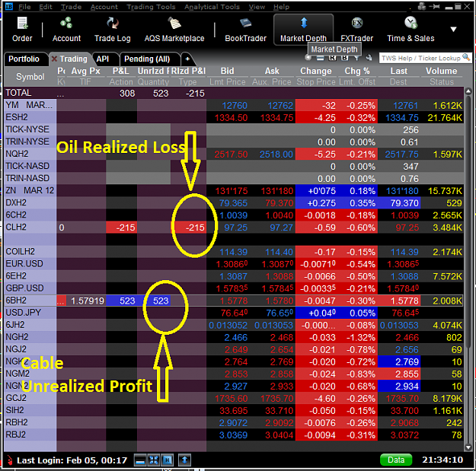476x471 pixels.
Task: Click the TOTAL row label
Action: pyautogui.click(x=18, y=93)
